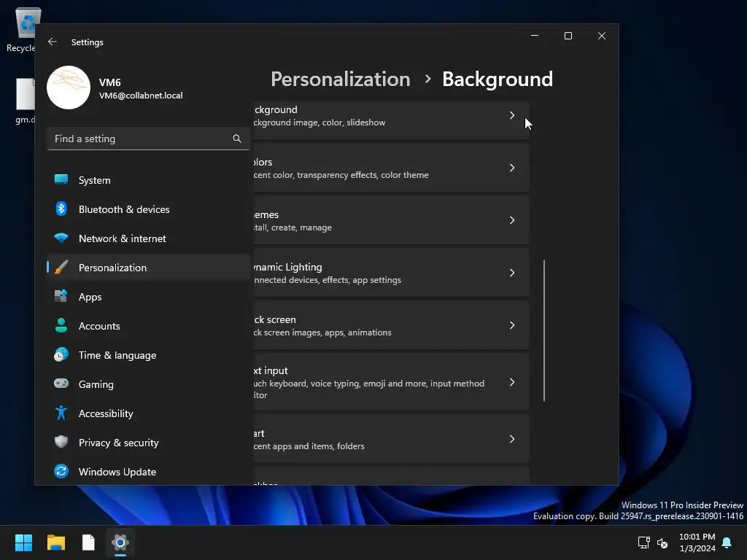Click the Accounts person icon
The height and width of the screenshot is (560, 747).
pos(61,325)
